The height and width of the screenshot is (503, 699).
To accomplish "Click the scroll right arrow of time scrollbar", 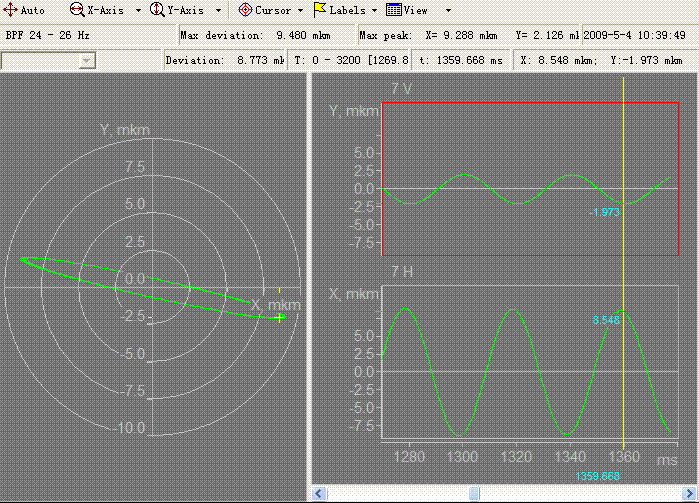I will 689,494.
